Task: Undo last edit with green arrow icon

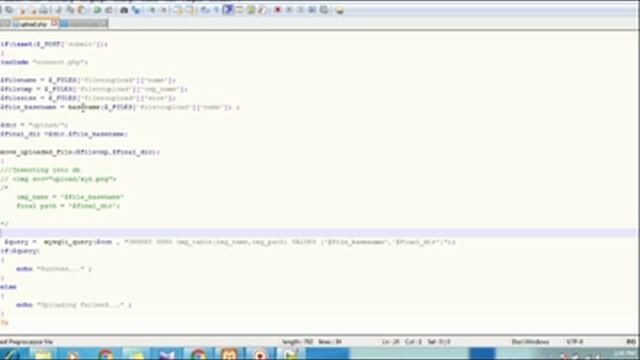Action: coord(97,10)
